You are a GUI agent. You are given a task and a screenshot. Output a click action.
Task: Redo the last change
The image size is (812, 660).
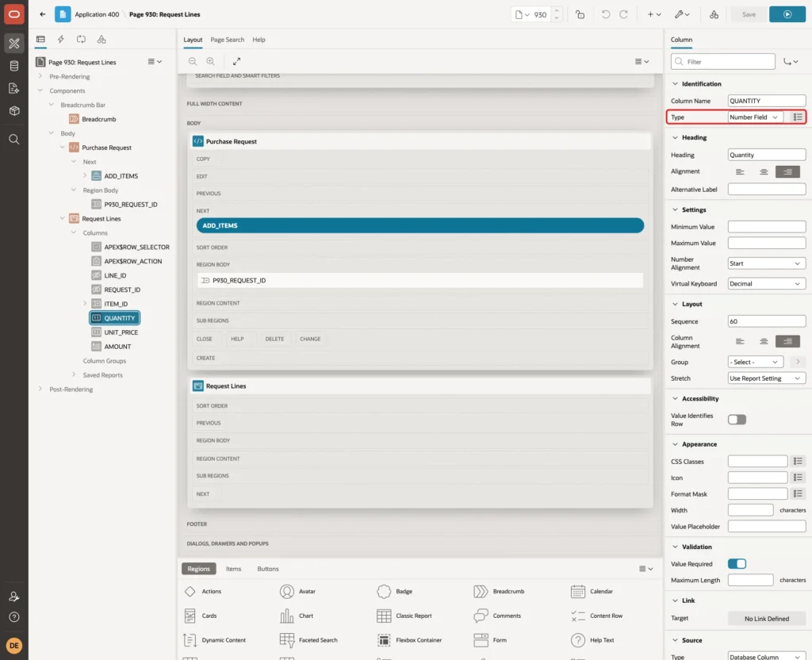point(623,14)
